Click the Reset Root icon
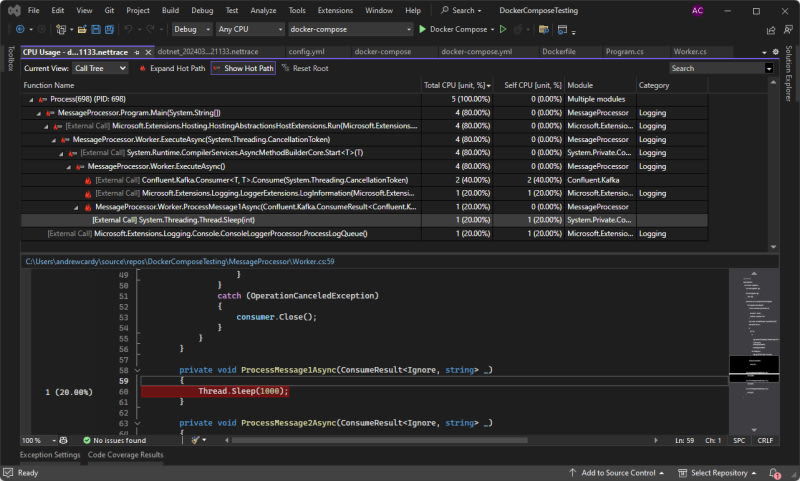The image size is (800, 481). click(x=285, y=68)
